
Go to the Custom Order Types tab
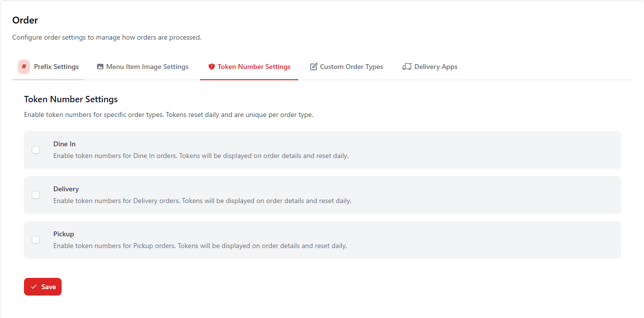(351, 67)
